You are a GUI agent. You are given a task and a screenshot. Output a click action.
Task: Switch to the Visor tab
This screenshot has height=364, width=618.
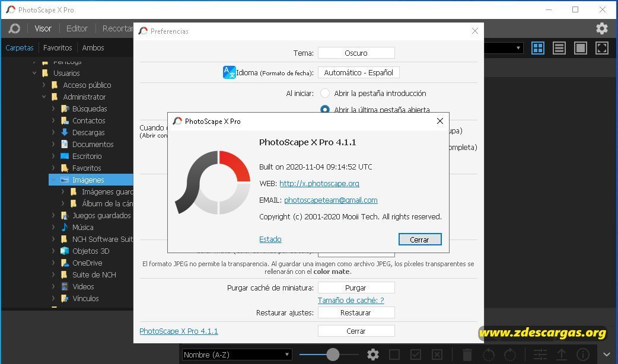coord(43,28)
